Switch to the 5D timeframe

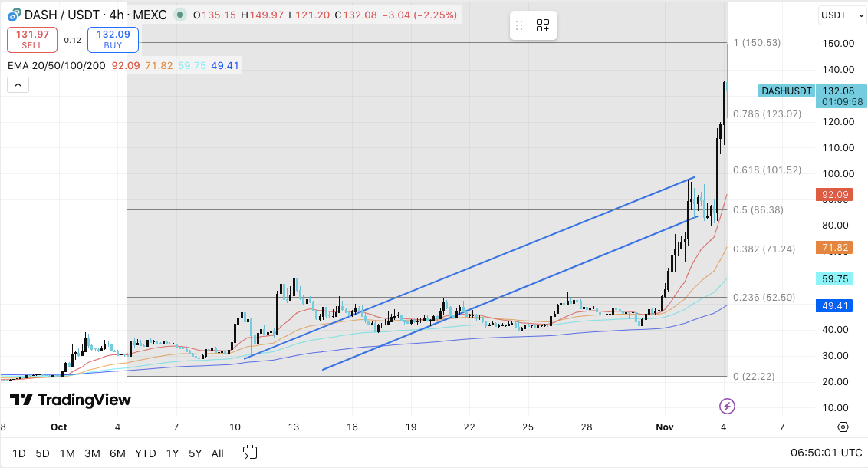43,453
